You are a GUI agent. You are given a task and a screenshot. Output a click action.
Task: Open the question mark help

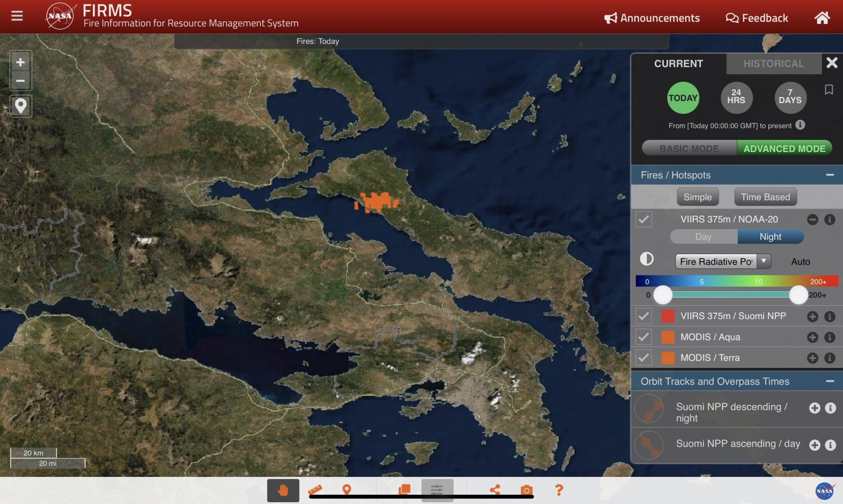point(559,490)
